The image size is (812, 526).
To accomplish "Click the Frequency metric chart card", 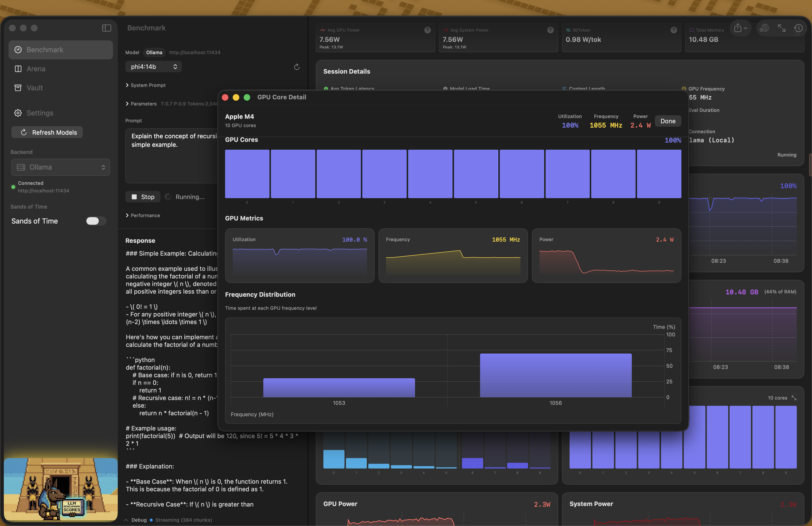I will [453, 256].
